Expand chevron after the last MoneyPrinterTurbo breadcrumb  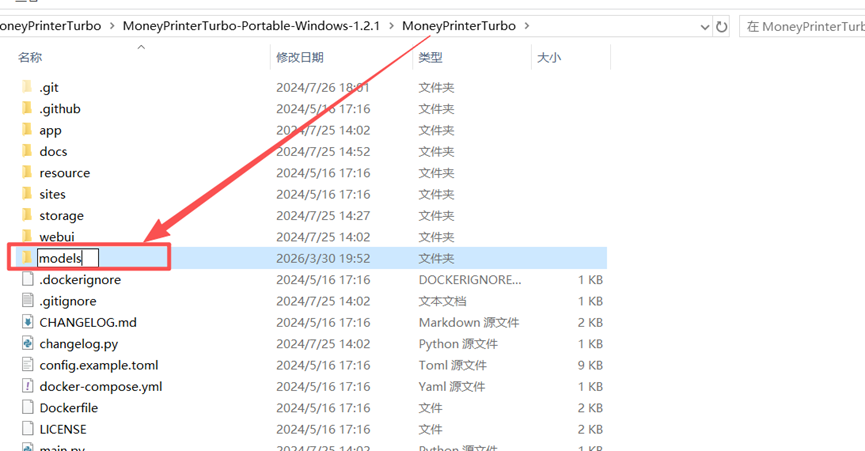(x=527, y=26)
